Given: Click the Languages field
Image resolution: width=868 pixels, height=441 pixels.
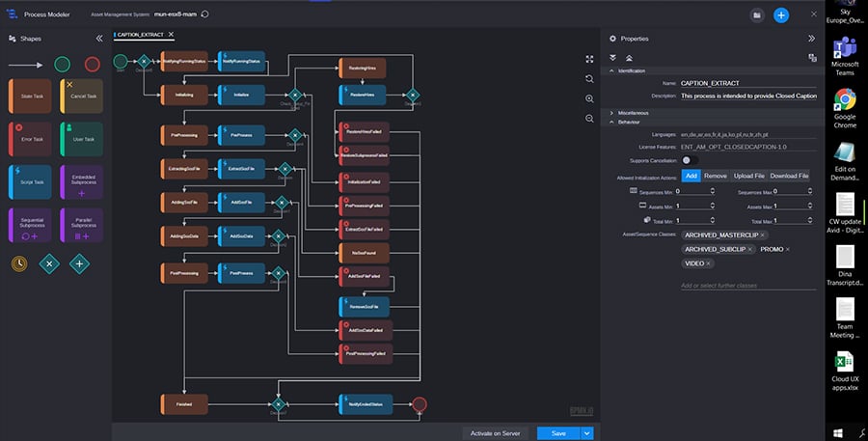Looking at the screenshot, I should (748, 135).
